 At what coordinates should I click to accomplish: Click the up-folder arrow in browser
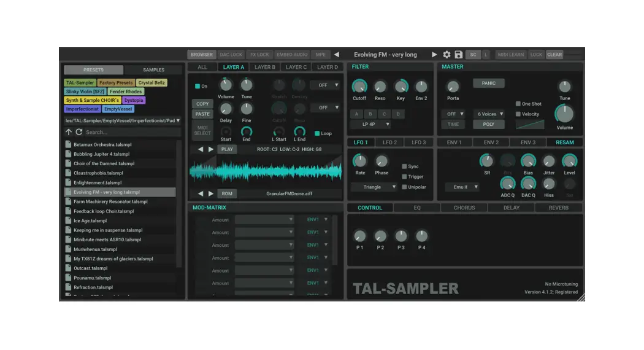69,132
